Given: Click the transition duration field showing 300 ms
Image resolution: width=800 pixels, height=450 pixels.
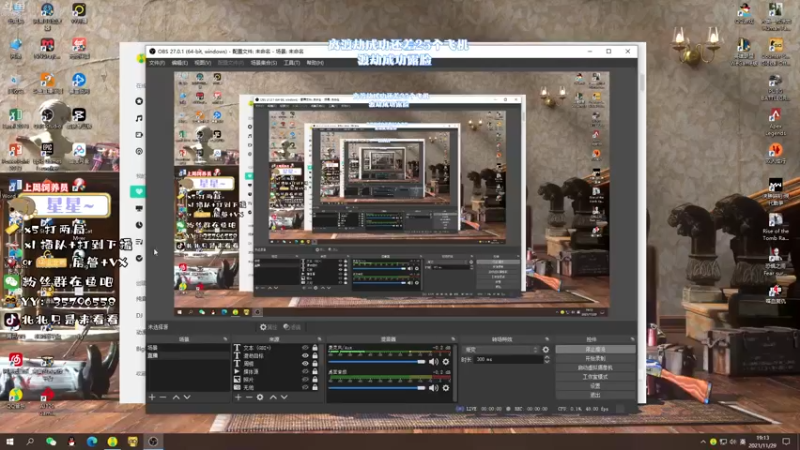Looking at the screenshot, I should tap(509, 360).
